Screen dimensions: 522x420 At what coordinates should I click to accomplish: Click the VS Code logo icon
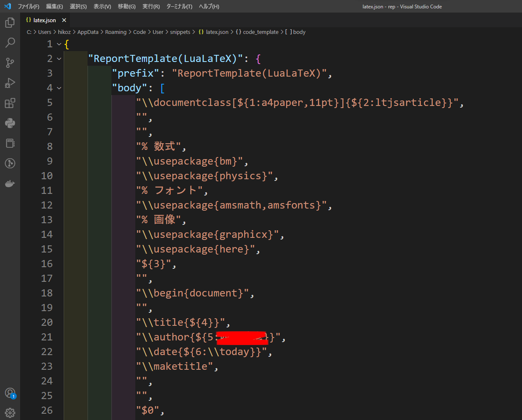tap(7, 6)
